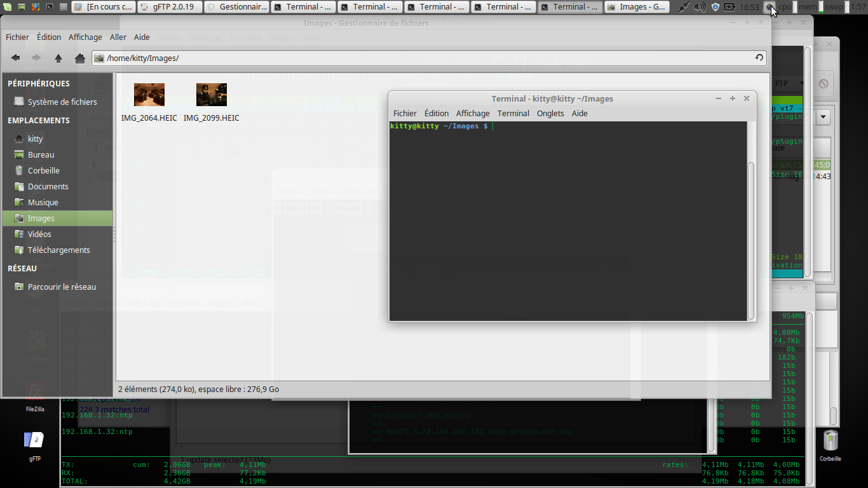Select Système de fichiers in sidebar
The height and width of the screenshot is (488, 868).
(62, 102)
